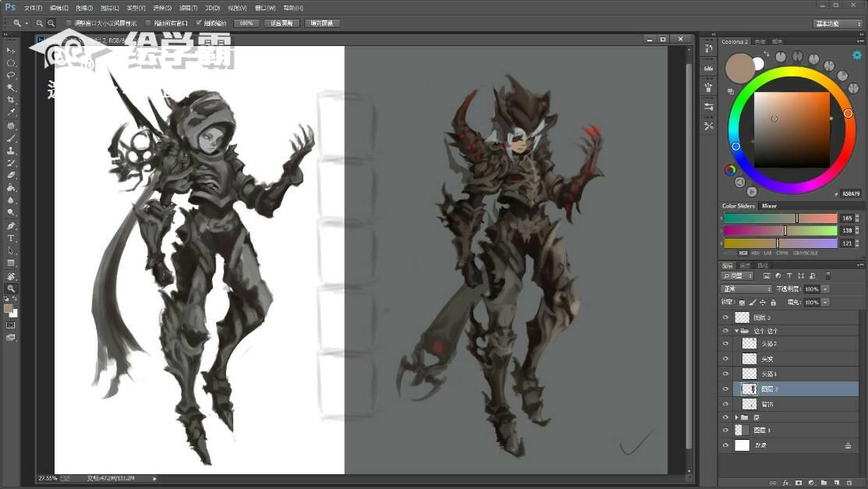Select the Lasso tool
This screenshot has width=868, height=489.
(x=10, y=76)
